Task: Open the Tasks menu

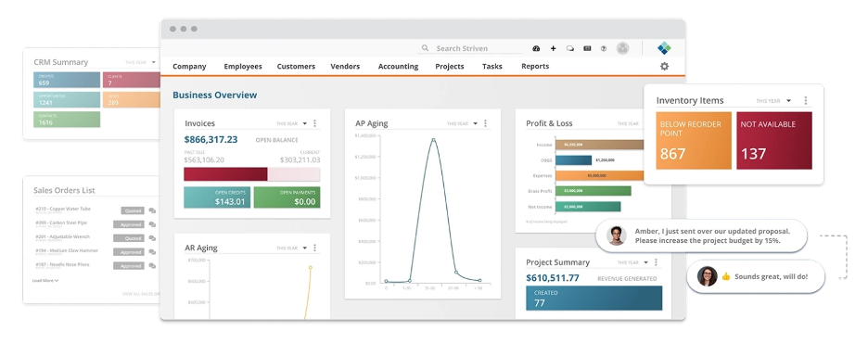Action: tap(492, 67)
